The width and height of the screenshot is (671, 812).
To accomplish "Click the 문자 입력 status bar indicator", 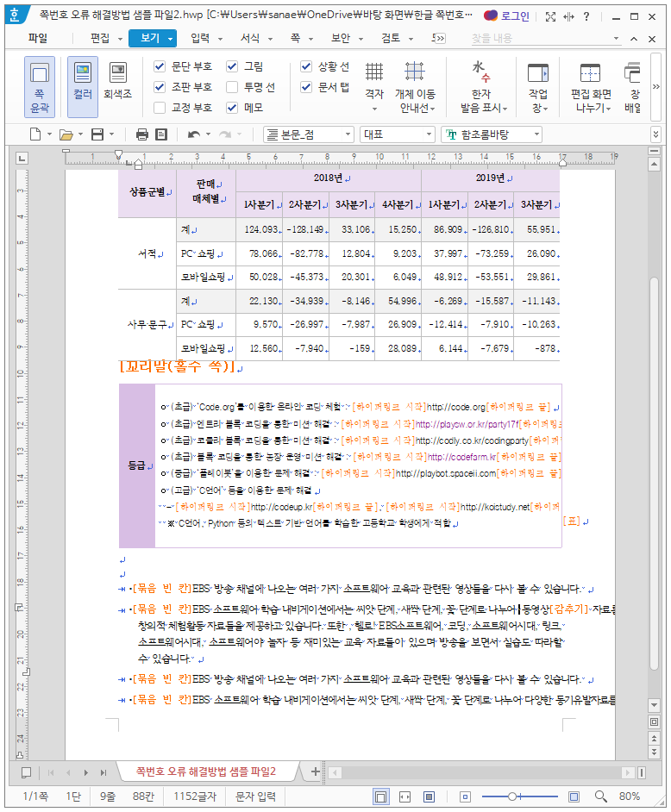I will pyautogui.click(x=255, y=796).
